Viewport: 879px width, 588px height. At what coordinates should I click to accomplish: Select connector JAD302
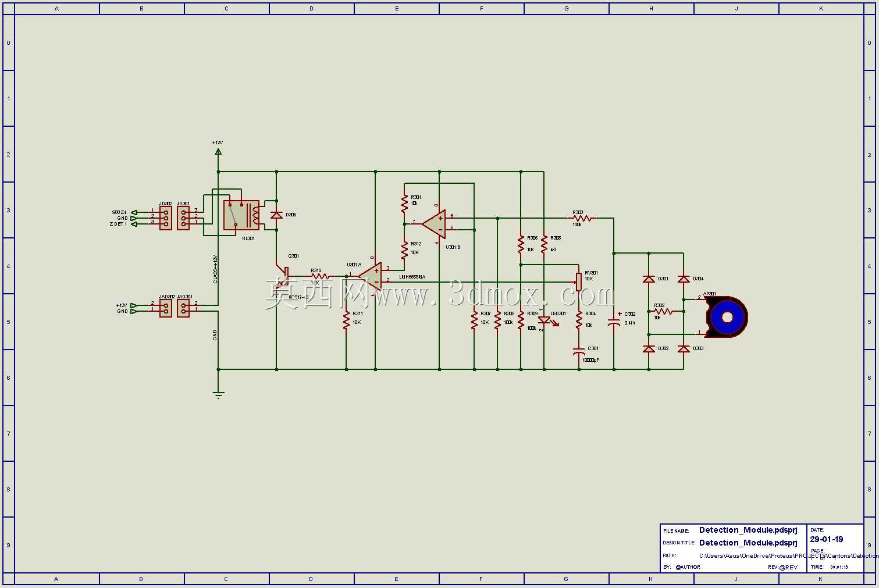click(166, 308)
